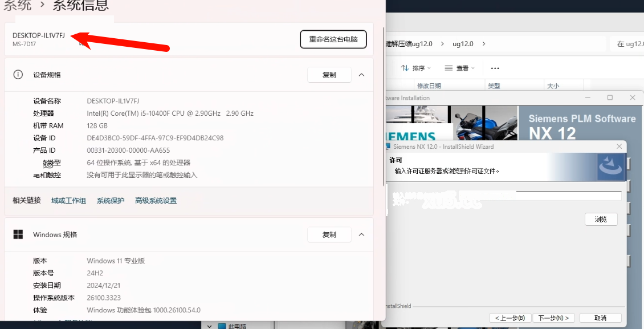The width and height of the screenshot is (644, 329).
Task: Click the MS-7D17 model text
Action: (x=24, y=44)
